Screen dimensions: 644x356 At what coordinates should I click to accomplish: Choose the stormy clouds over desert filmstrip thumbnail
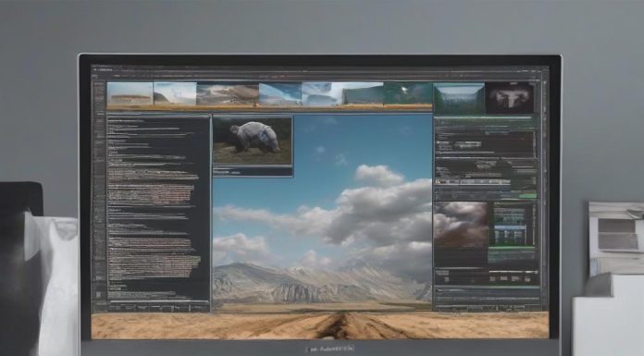pos(228,94)
